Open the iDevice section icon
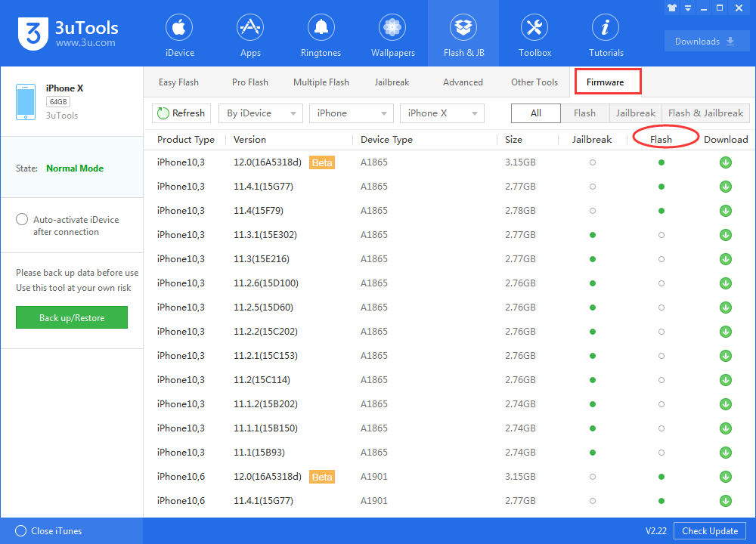Screen dimensions: 756x544 pos(179,29)
